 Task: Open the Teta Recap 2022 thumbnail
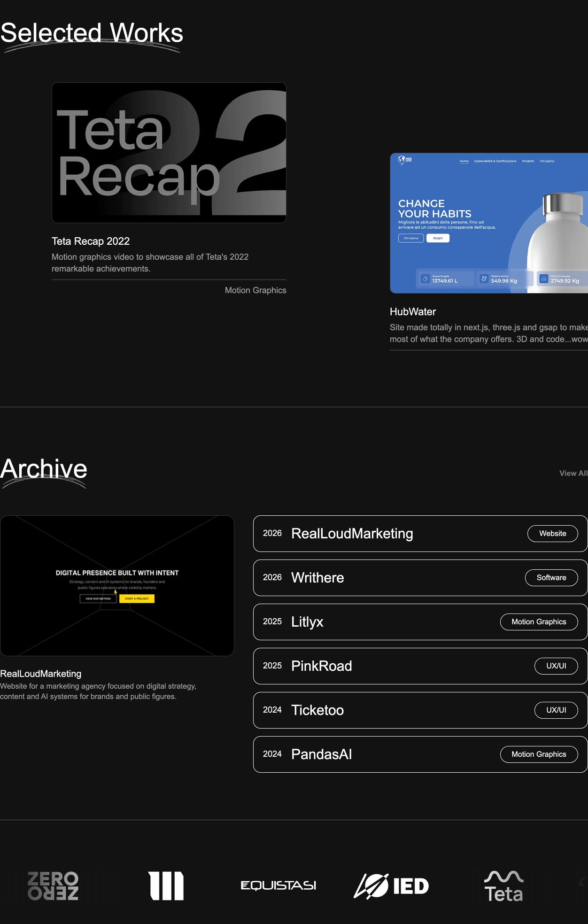tap(169, 153)
